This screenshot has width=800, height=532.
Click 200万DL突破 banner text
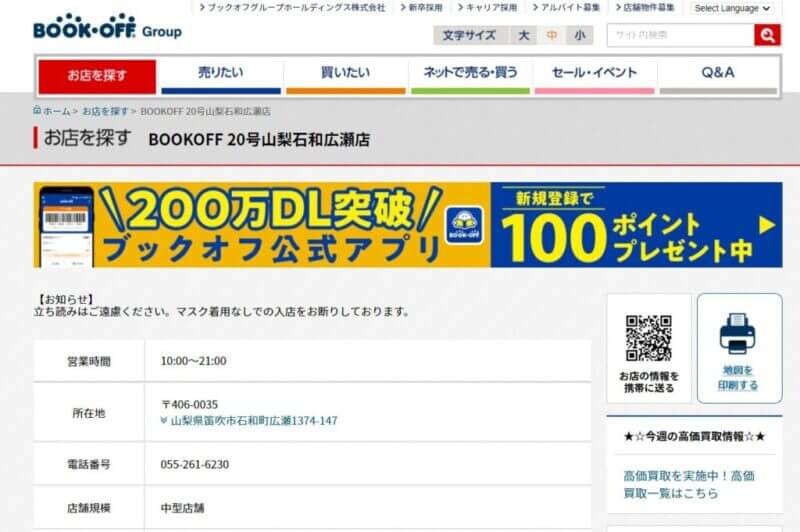click(x=270, y=209)
